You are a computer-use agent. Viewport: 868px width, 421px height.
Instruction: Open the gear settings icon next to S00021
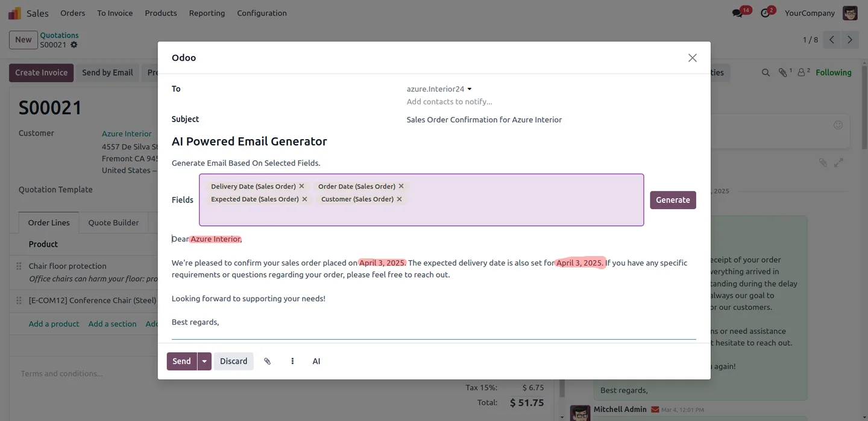[74, 45]
